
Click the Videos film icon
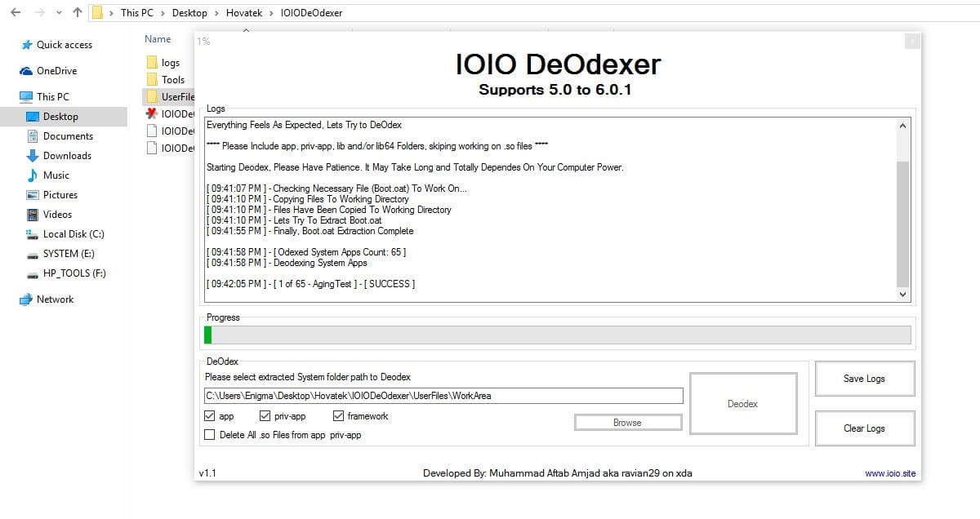click(33, 215)
